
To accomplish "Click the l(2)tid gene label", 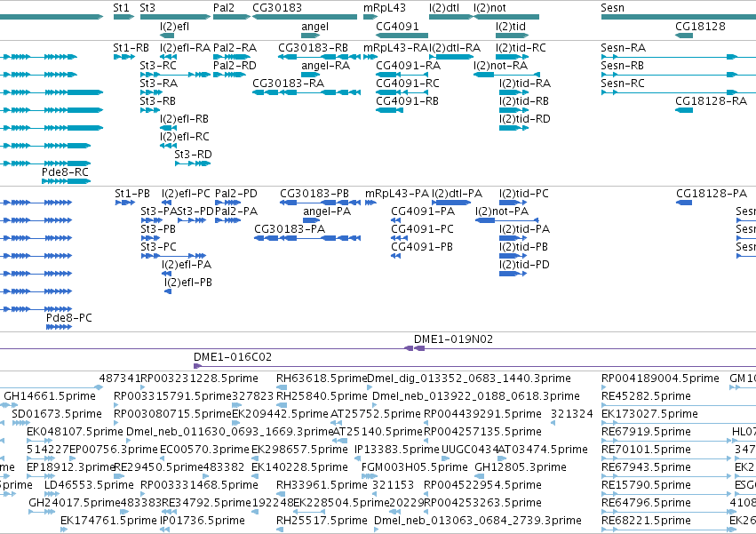I will point(511,26).
